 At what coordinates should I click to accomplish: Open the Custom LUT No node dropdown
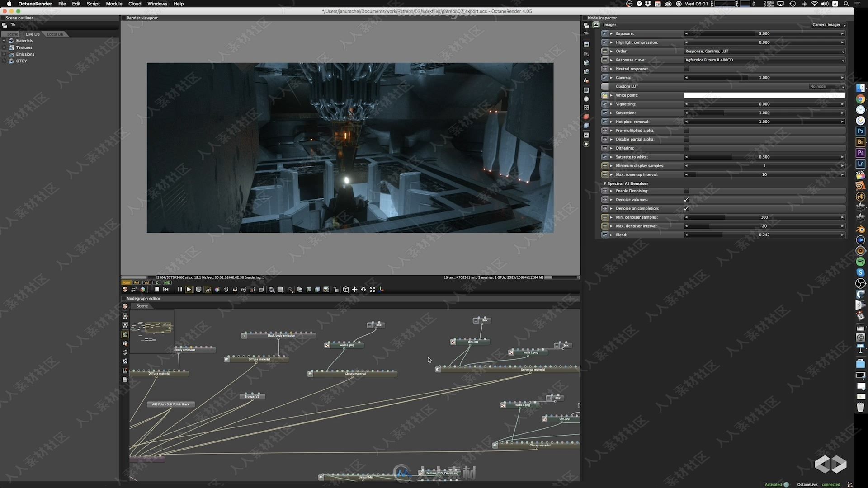click(x=827, y=86)
